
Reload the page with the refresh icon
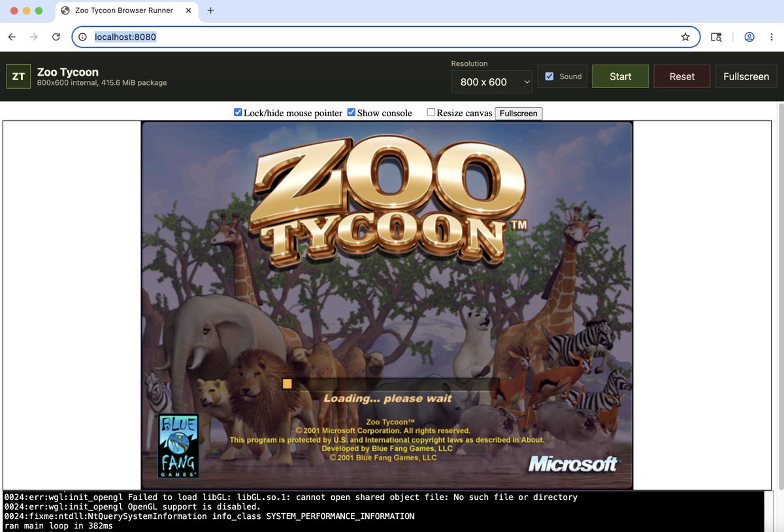[x=56, y=37]
